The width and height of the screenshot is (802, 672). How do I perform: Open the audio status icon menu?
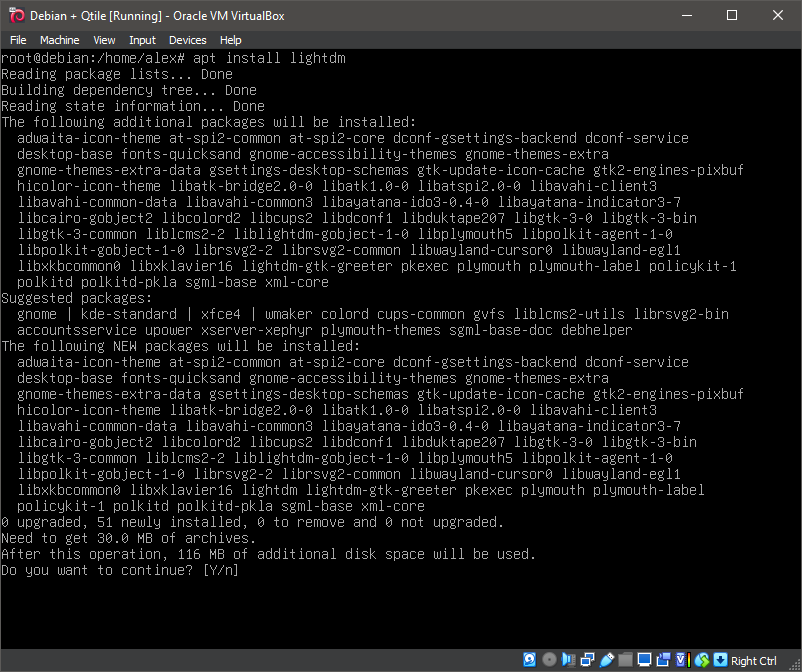pos(569,660)
